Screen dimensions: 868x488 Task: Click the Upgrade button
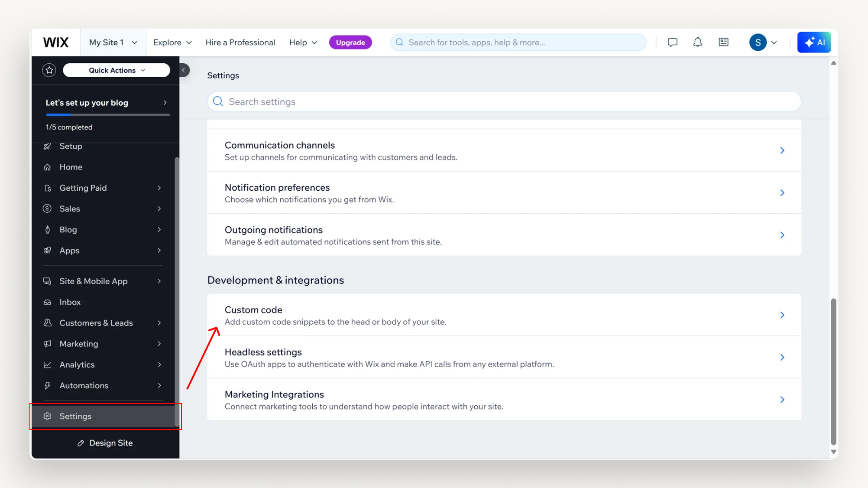click(350, 42)
